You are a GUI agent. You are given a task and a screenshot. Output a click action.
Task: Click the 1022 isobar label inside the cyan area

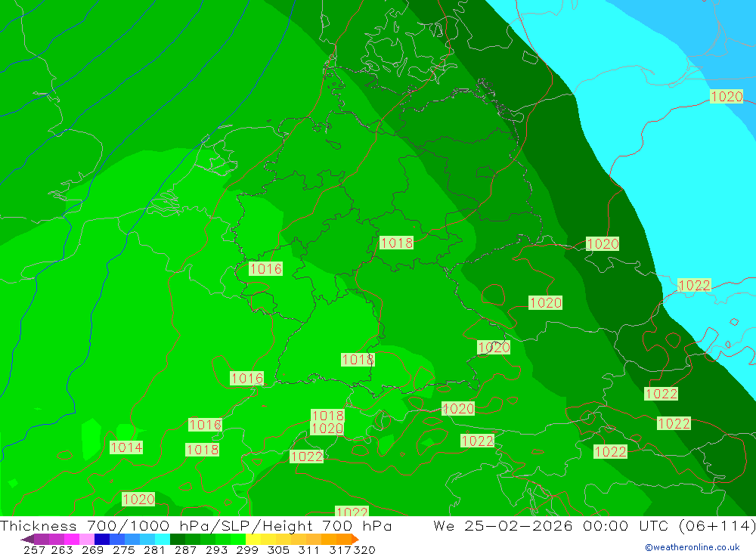[x=694, y=286]
